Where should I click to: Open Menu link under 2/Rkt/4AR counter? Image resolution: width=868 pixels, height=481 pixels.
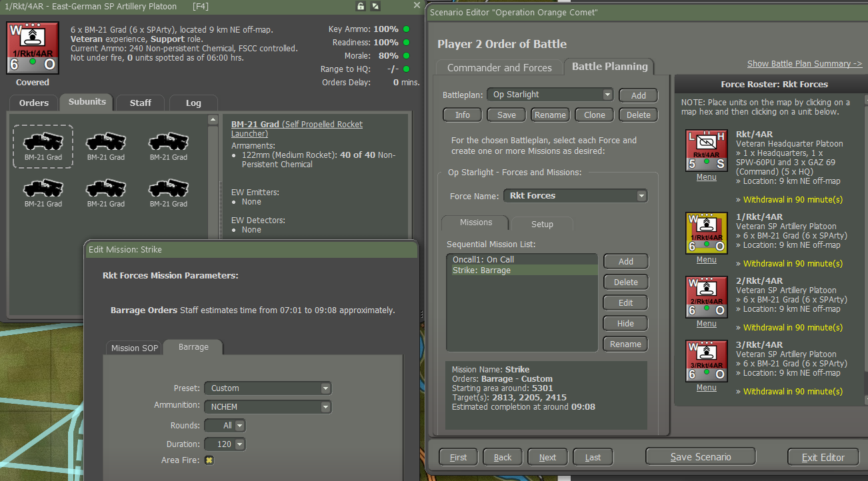(707, 324)
